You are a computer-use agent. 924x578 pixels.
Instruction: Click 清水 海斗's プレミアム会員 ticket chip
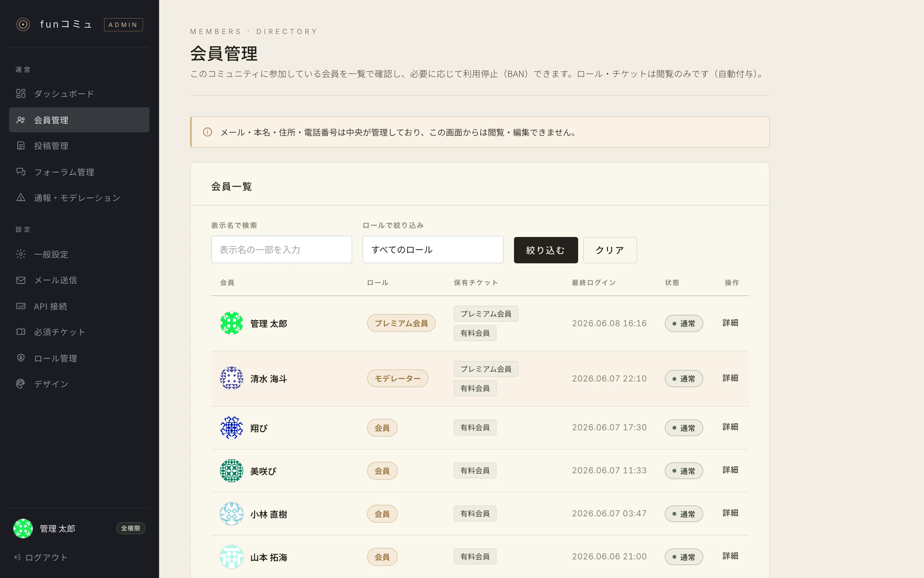click(x=486, y=369)
